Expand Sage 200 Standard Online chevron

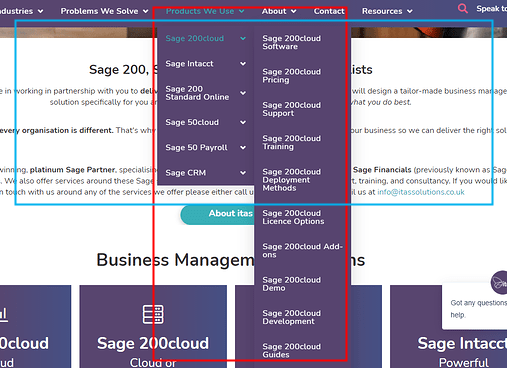(x=243, y=93)
